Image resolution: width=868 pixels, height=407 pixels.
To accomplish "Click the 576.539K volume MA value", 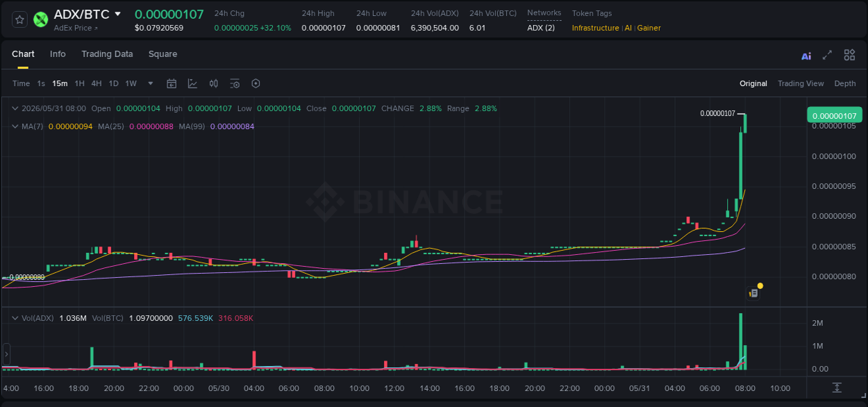I will pos(196,318).
